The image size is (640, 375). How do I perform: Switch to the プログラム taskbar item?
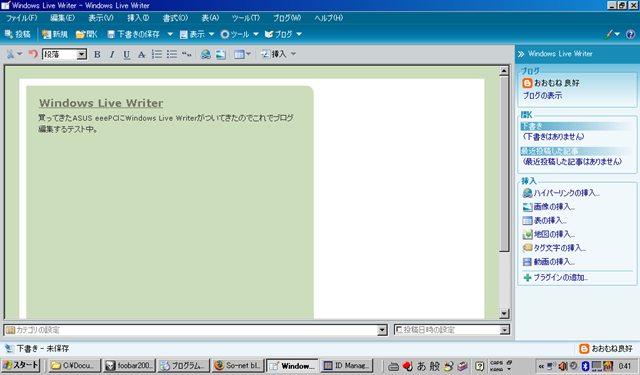[184, 366]
